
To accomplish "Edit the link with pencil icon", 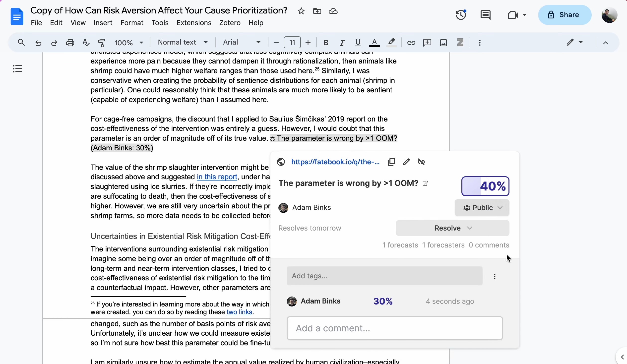I will (406, 162).
